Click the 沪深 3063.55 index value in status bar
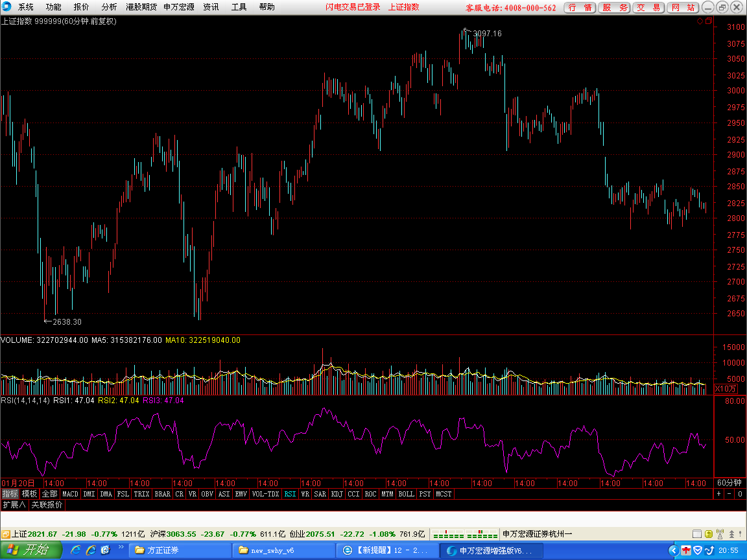 pos(173,534)
